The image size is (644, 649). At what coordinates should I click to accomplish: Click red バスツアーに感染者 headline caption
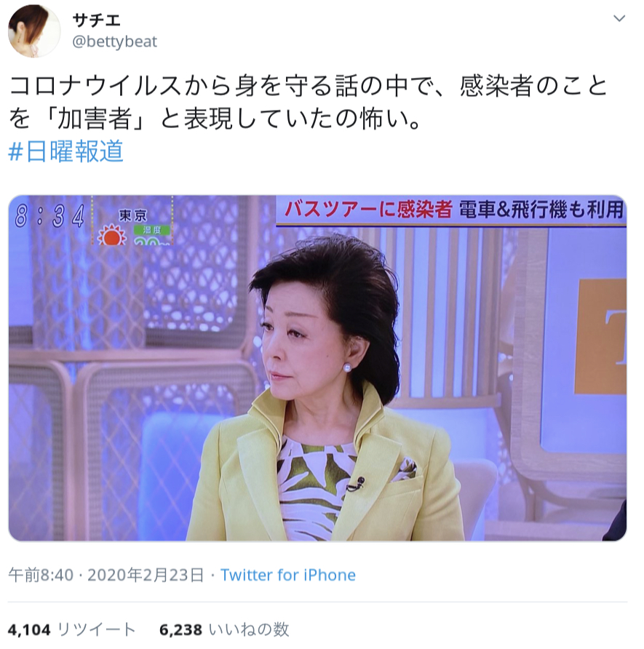[367, 209]
